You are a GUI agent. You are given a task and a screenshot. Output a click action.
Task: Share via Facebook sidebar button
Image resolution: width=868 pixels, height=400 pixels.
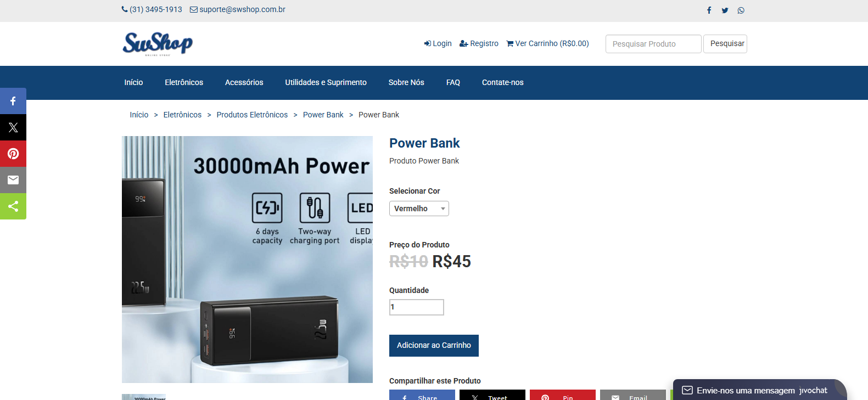(x=13, y=101)
